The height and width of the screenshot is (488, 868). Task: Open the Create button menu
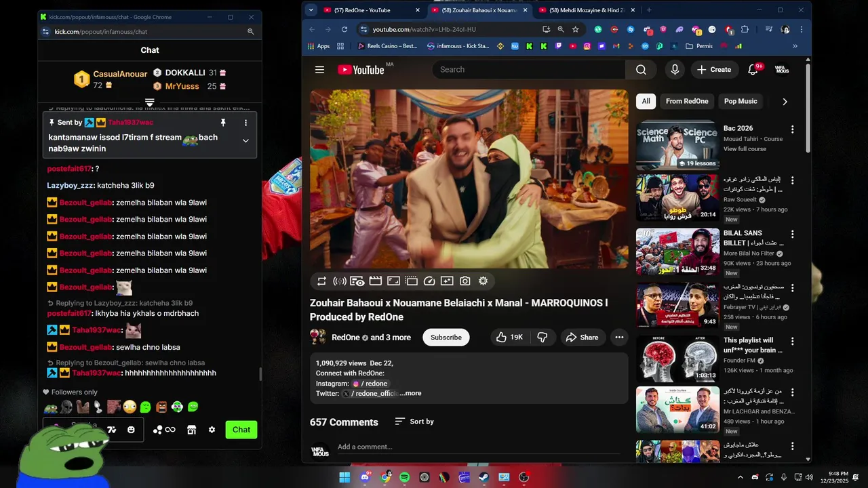pos(714,70)
